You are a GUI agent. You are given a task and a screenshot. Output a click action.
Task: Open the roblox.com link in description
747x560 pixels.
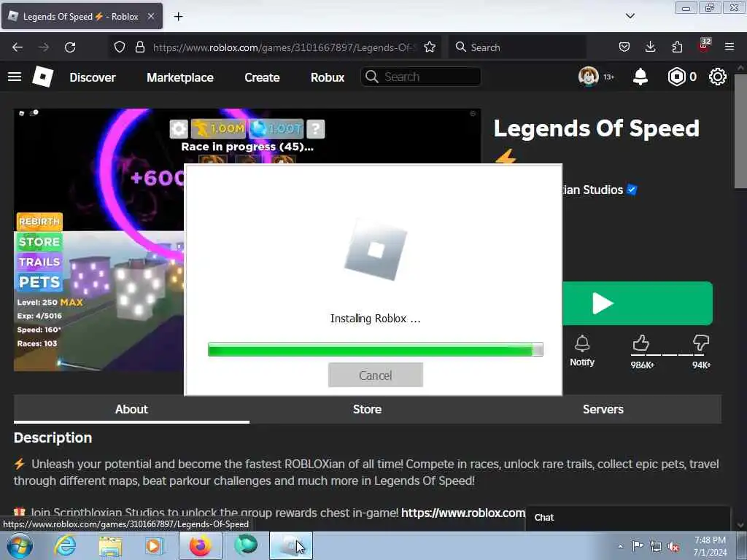(463, 513)
